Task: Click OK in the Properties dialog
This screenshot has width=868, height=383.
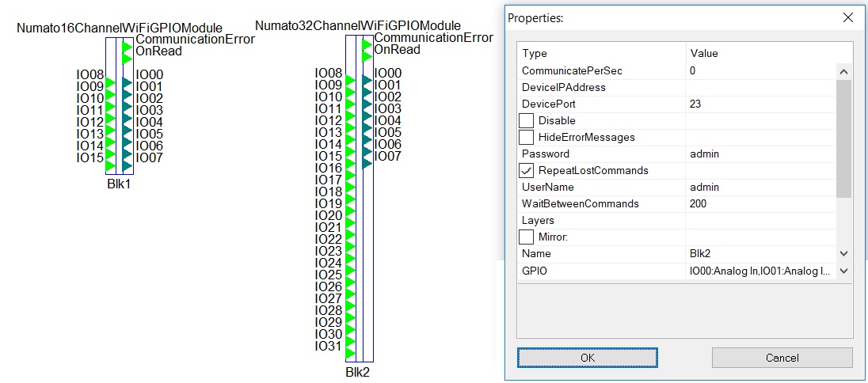Action: coord(588,358)
